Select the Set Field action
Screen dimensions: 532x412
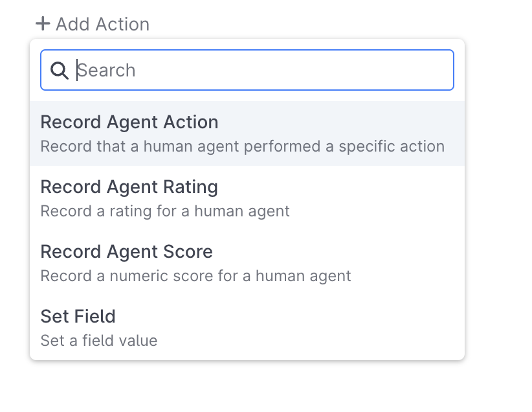[247, 328]
